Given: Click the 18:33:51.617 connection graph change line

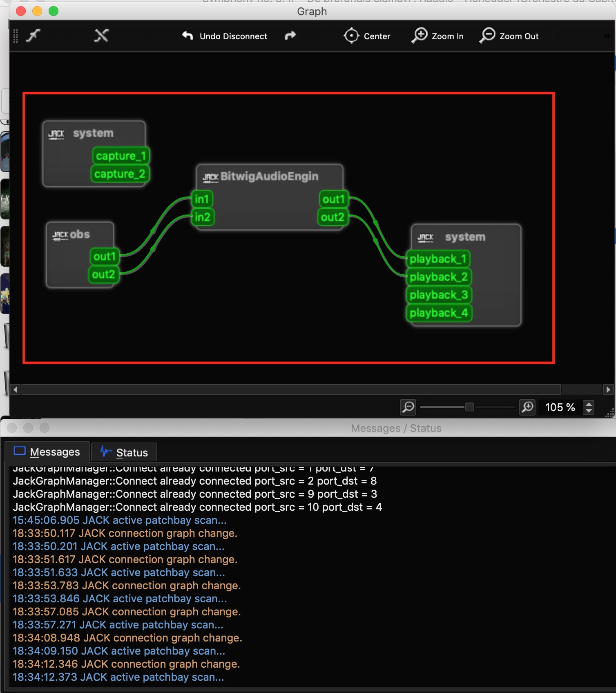Looking at the screenshot, I should pos(125,559).
